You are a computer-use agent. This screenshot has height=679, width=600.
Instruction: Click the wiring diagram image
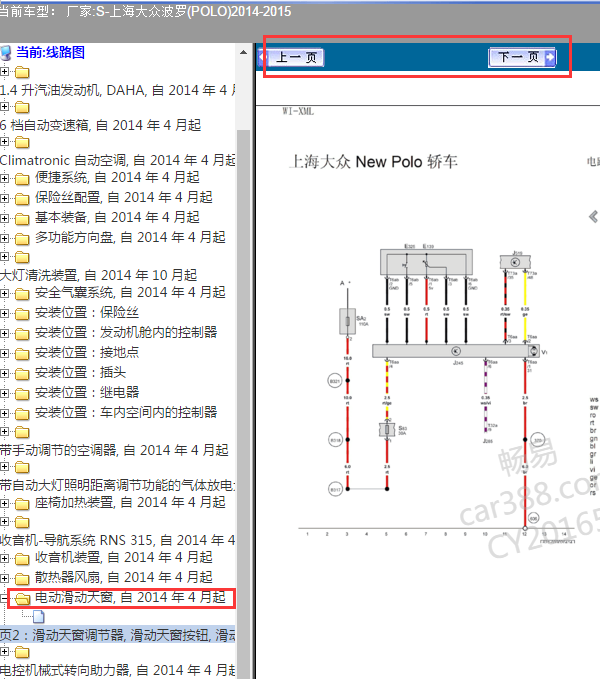click(x=436, y=394)
